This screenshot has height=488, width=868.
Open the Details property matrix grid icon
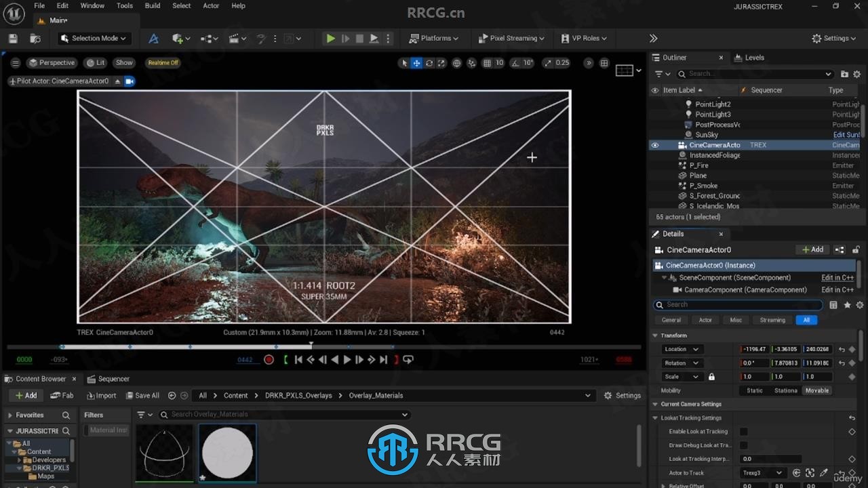click(833, 305)
